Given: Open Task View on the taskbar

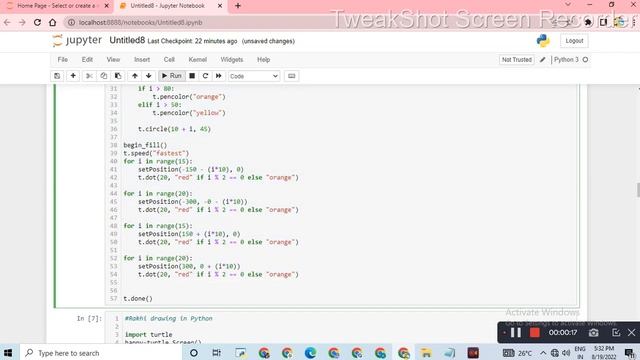Looking at the screenshot, I should [217, 353].
